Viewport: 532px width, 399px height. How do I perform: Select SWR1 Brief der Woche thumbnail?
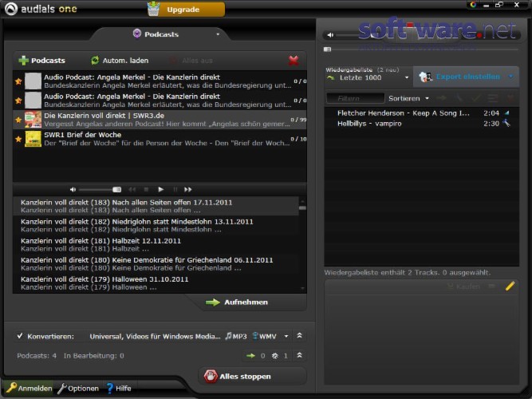click(x=33, y=139)
